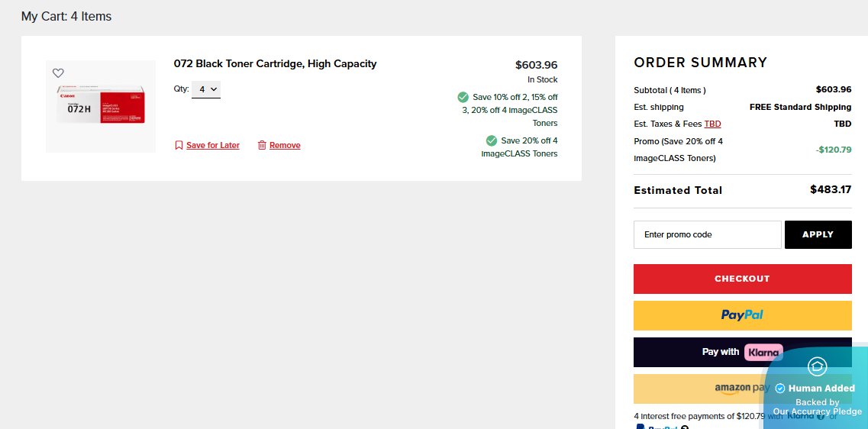Open the TBD taxes and fees link
The width and height of the screenshot is (868, 429).
[x=712, y=124]
